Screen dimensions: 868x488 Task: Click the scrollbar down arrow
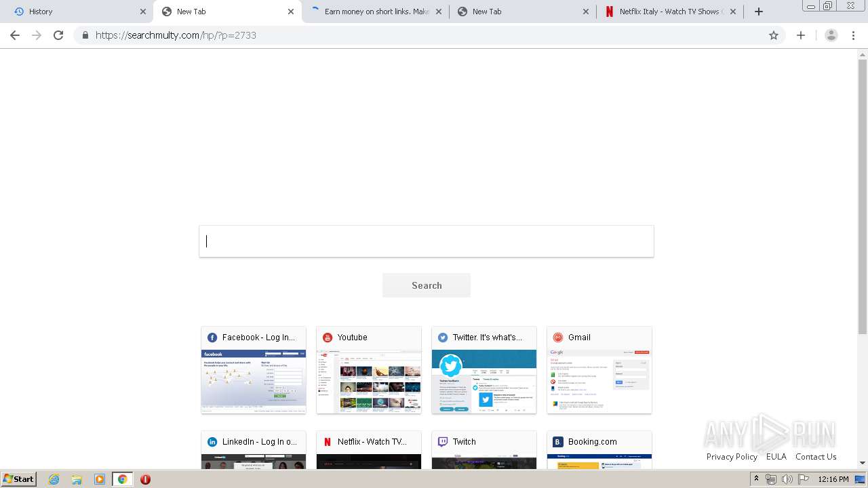(863, 463)
